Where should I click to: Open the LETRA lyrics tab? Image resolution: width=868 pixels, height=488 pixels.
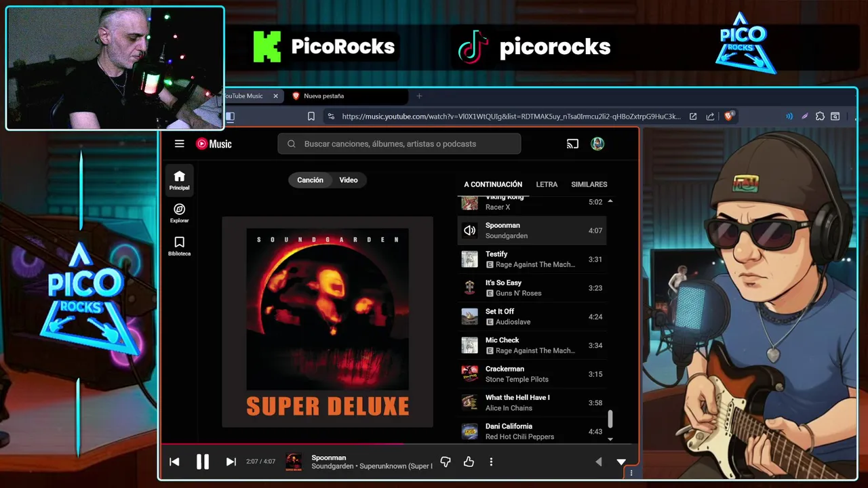point(547,184)
